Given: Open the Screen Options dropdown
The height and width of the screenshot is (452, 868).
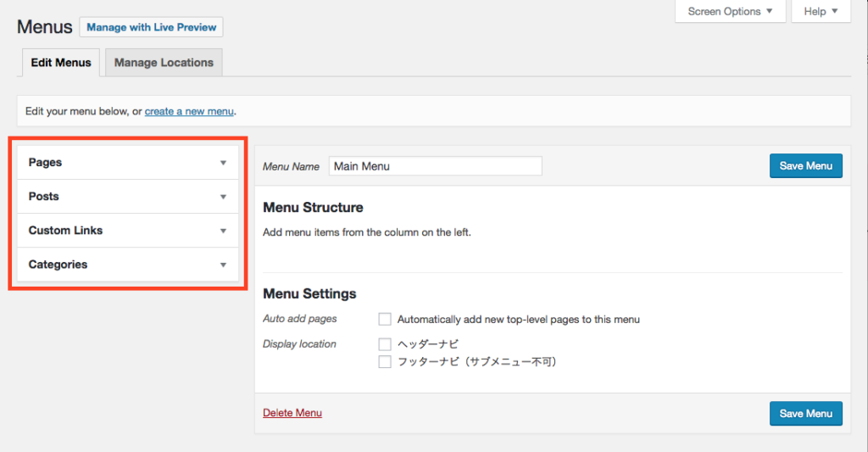Looking at the screenshot, I should pyautogui.click(x=730, y=11).
